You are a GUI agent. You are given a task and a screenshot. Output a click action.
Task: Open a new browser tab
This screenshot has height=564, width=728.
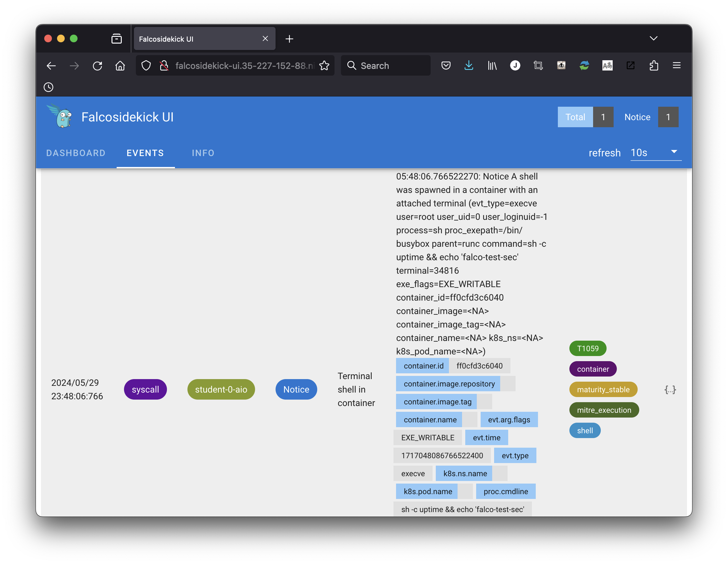(x=289, y=39)
